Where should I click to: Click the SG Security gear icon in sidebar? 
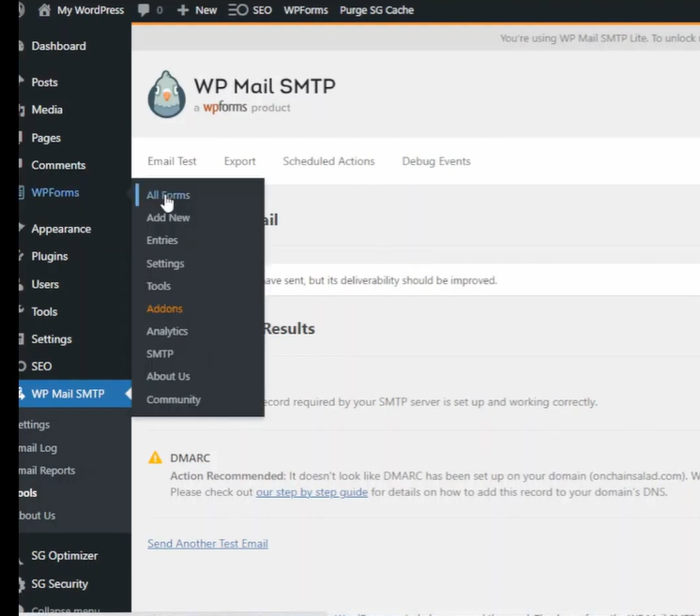(x=21, y=584)
